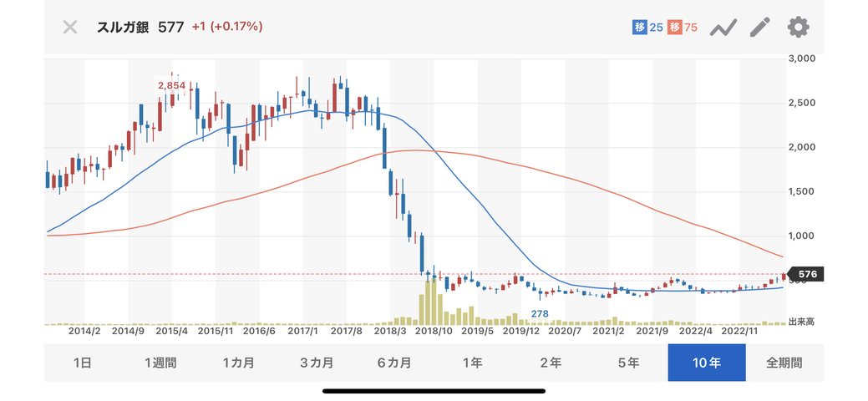Screen dimensions: 868x401
Task: Click the 2014/2 date axis label
Action: click(84, 331)
